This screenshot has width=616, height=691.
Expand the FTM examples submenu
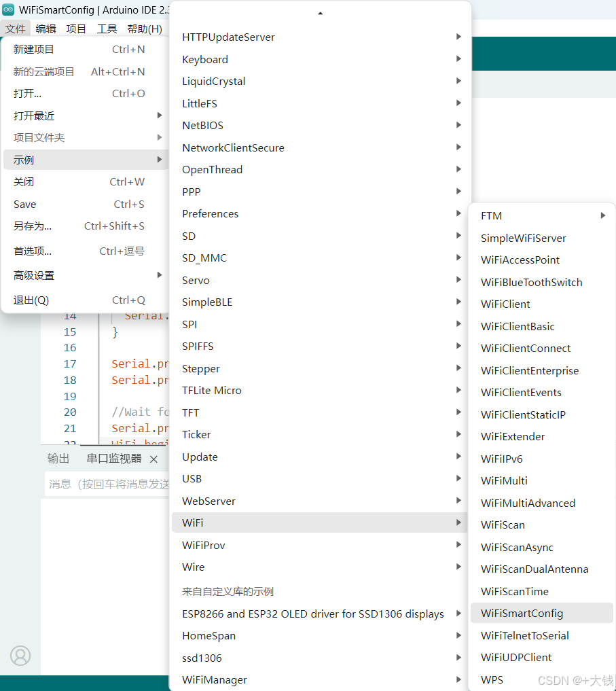click(x=542, y=215)
